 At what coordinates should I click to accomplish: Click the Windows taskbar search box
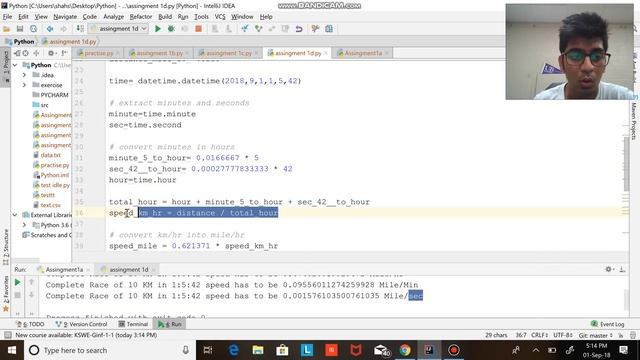pos(110,350)
